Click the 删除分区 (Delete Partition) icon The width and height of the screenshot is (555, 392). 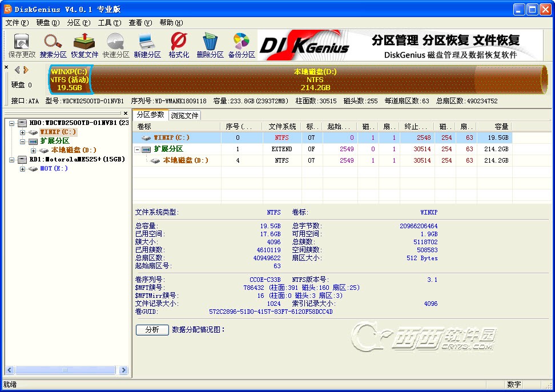click(210, 45)
